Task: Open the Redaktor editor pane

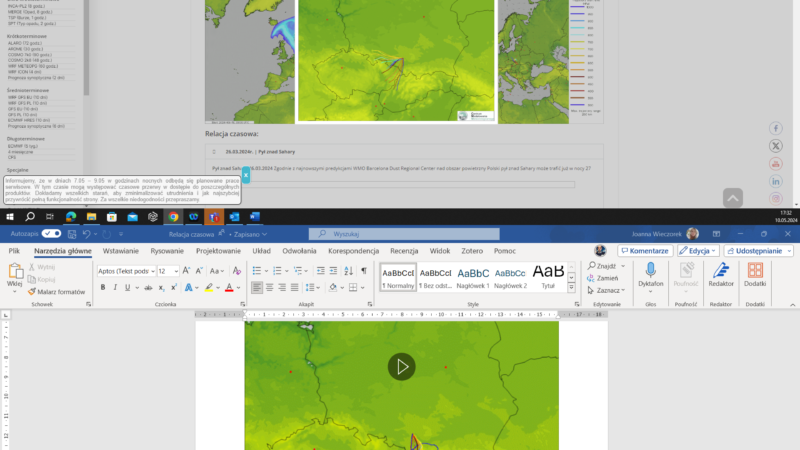Action: [x=721, y=275]
